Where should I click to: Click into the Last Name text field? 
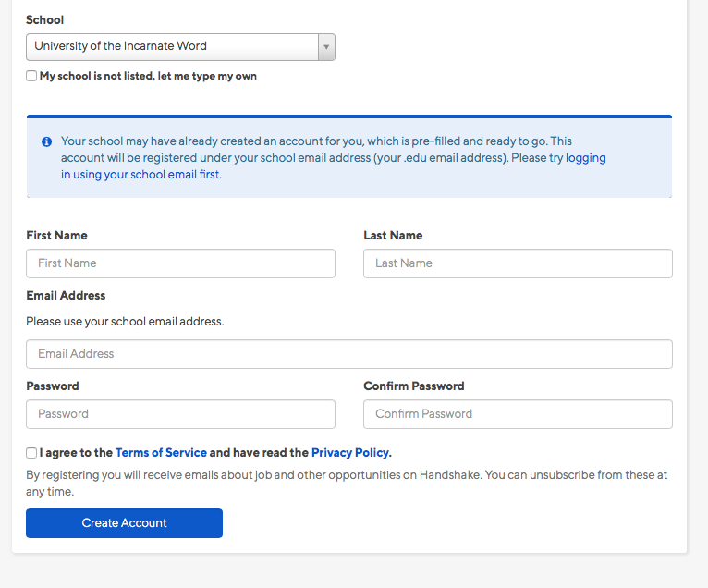tap(518, 263)
